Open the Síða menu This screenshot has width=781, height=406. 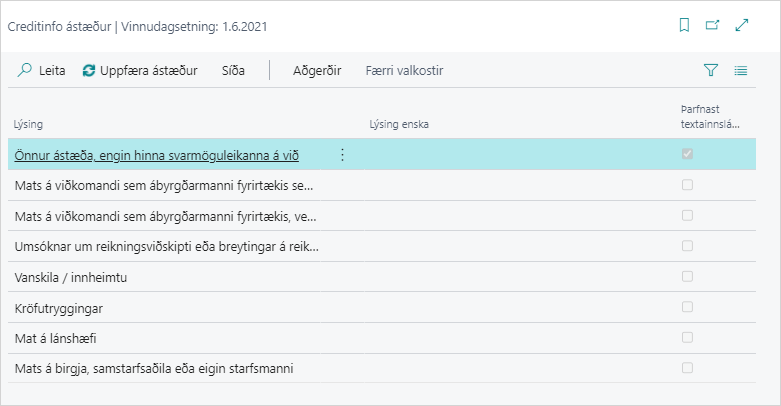click(x=233, y=70)
